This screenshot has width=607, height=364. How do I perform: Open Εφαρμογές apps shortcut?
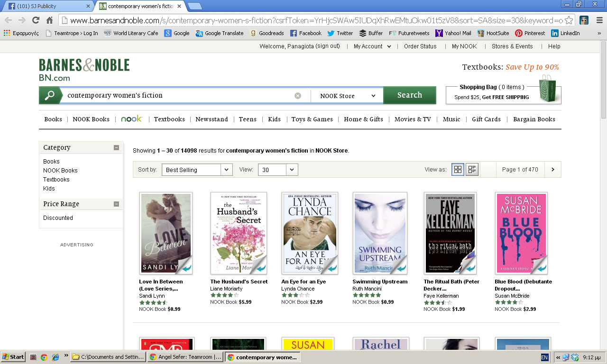tap(21, 33)
